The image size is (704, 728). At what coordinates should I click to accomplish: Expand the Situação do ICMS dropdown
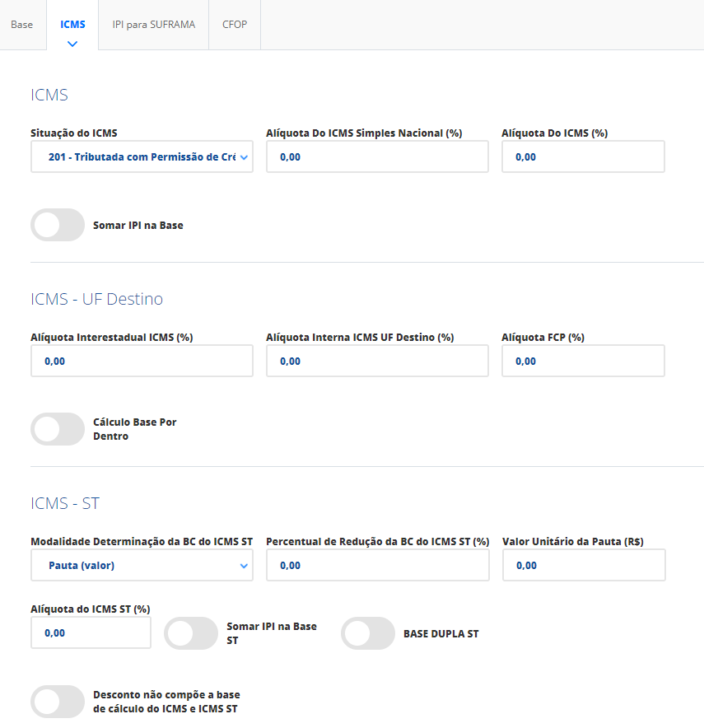pos(142,156)
